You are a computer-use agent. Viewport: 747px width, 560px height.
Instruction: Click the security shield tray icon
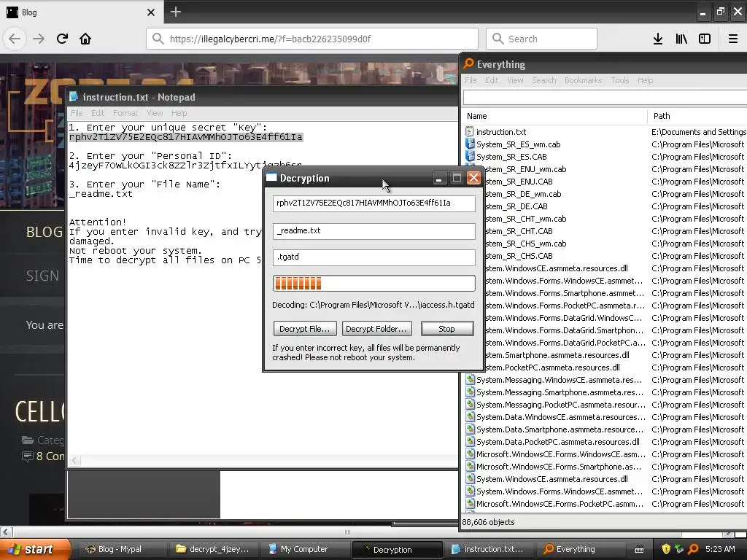click(x=666, y=549)
